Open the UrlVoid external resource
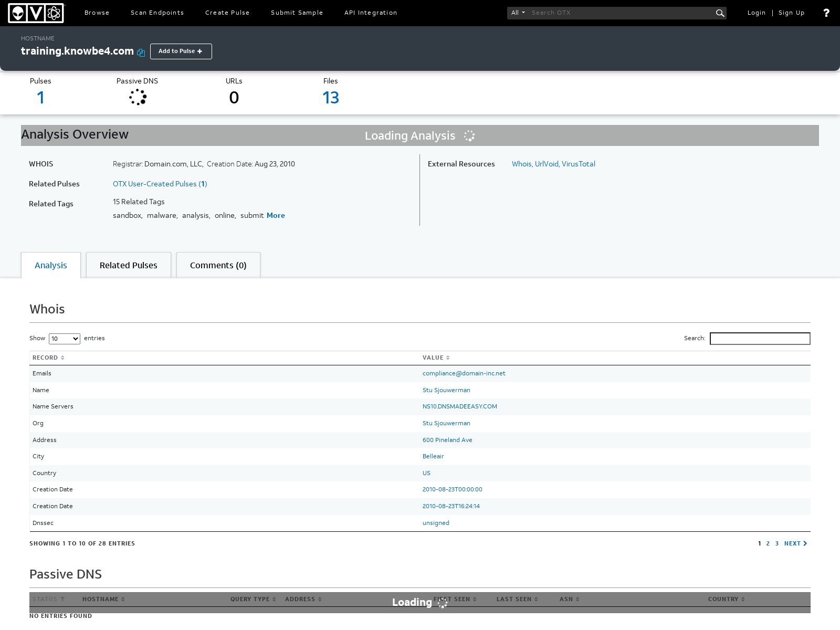Image resolution: width=840 pixels, height=630 pixels. point(547,164)
